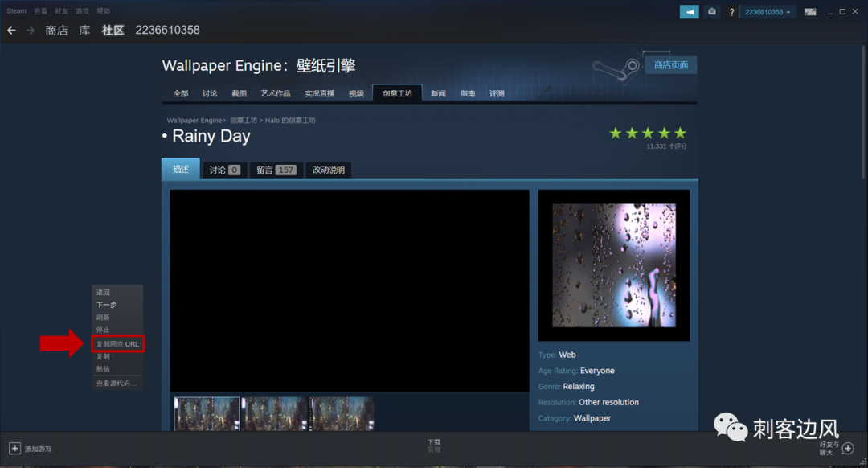This screenshot has width=868, height=468.
Task: Click the Wallpaper Engine breadcrumb link
Action: pos(194,120)
